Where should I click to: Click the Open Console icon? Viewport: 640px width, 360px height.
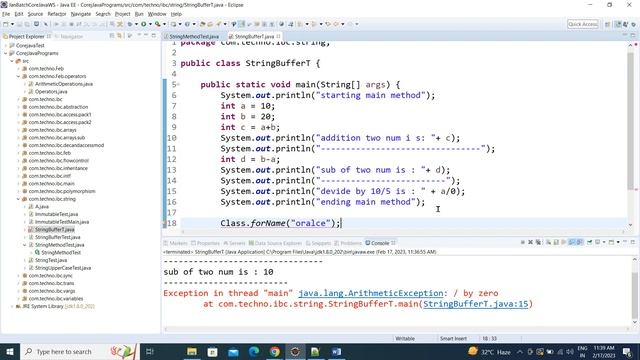coord(611,242)
